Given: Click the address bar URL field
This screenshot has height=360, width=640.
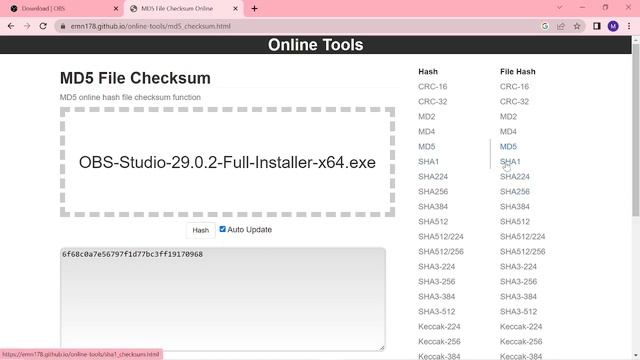Looking at the screenshot, I should [x=302, y=26].
